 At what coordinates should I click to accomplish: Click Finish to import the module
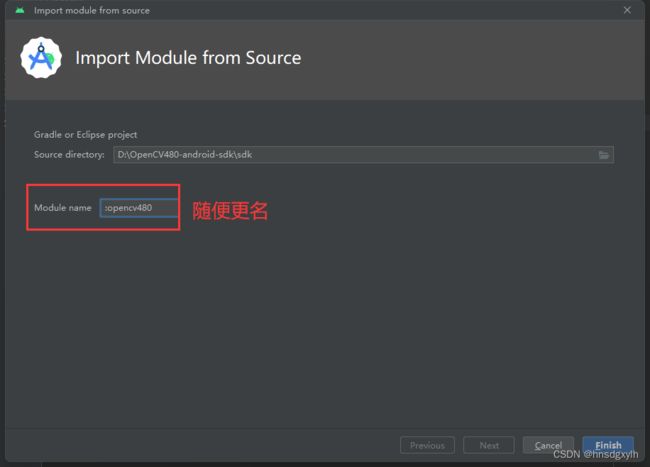coord(608,445)
